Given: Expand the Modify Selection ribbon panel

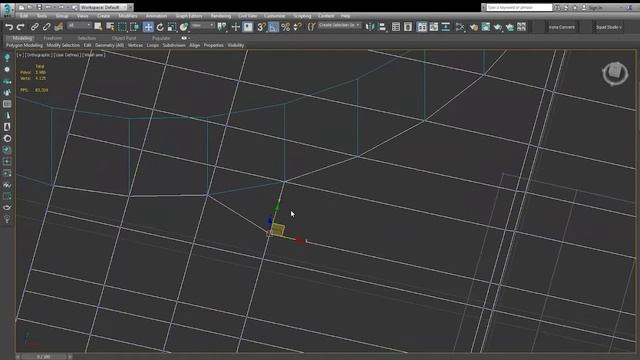Looking at the screenshot, I should [63, 45].
